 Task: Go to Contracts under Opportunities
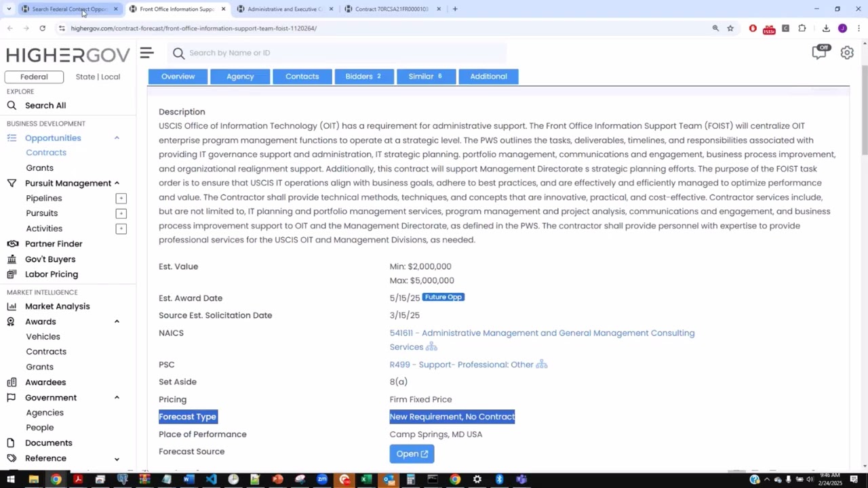(46, 152)
